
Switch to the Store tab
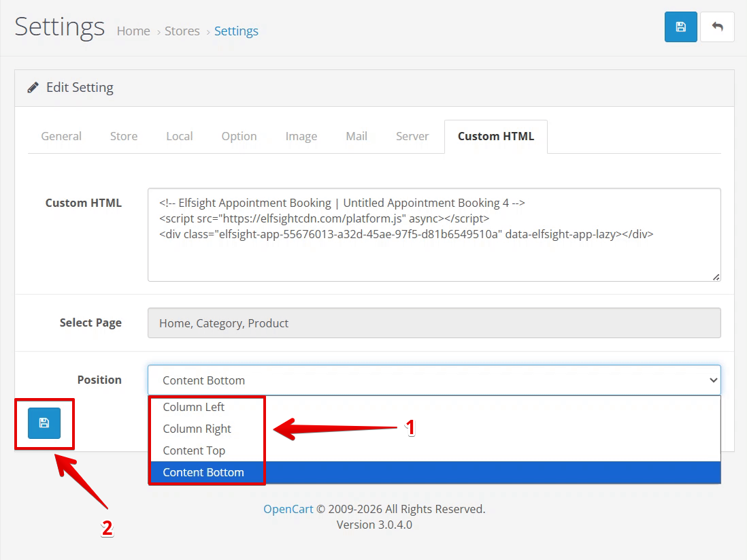(x=124, y=136)
